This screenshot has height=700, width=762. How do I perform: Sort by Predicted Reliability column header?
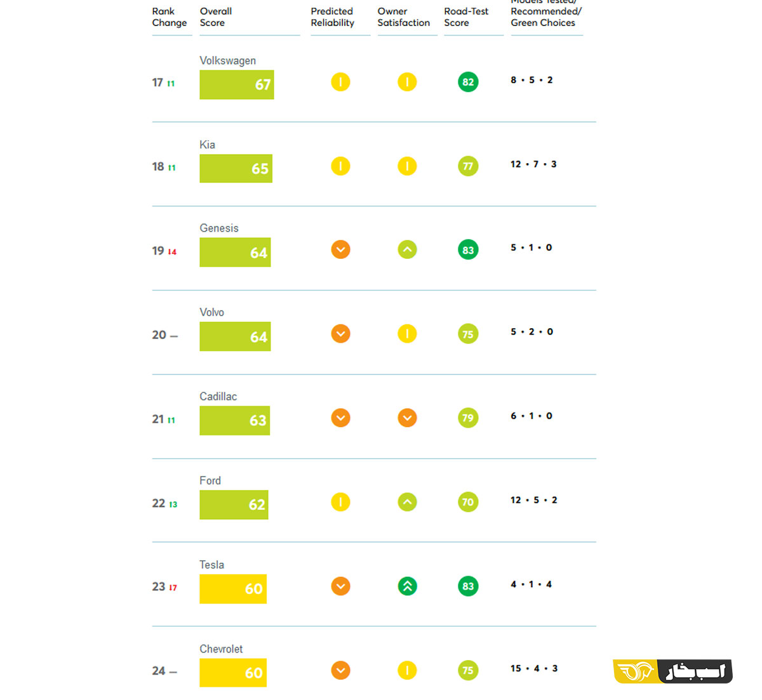click(x=333, y=17)
